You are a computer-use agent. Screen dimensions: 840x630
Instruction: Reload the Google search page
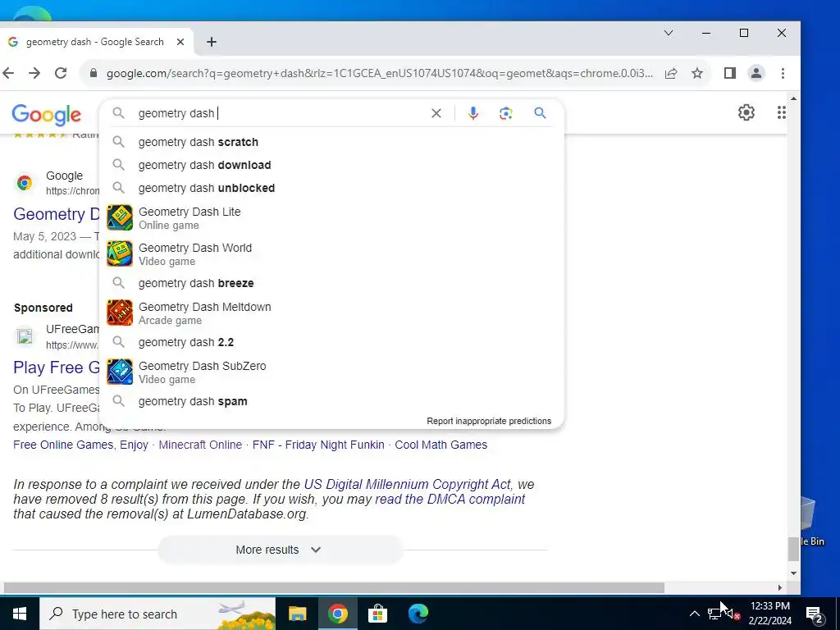coord(61,73)
